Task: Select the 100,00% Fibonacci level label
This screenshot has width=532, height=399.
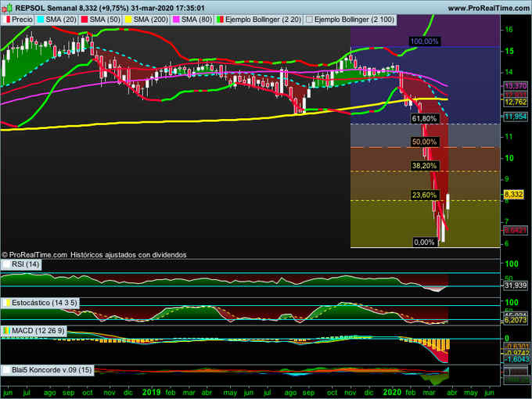Action: point(424,41)
